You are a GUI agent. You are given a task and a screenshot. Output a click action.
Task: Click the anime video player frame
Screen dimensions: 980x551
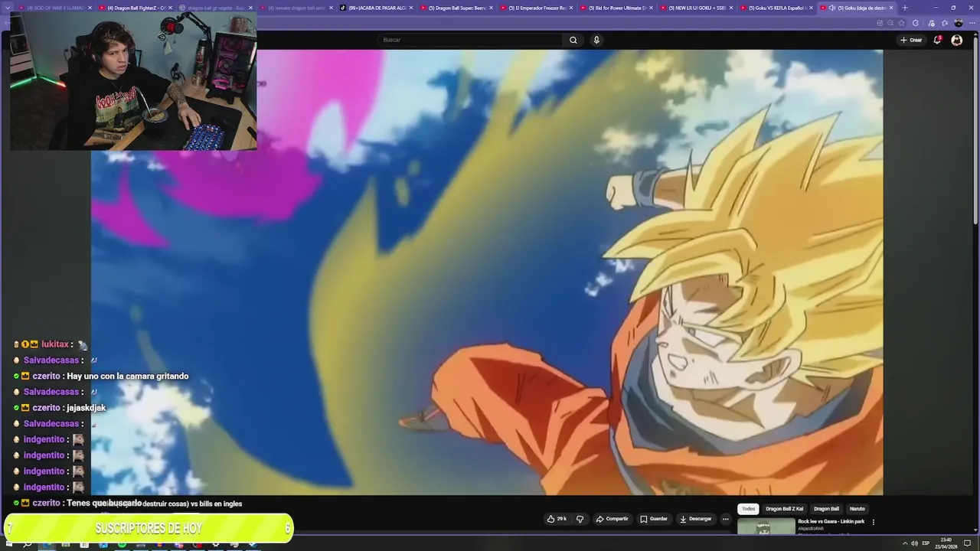pyautogui.click(x=487, y=272)
